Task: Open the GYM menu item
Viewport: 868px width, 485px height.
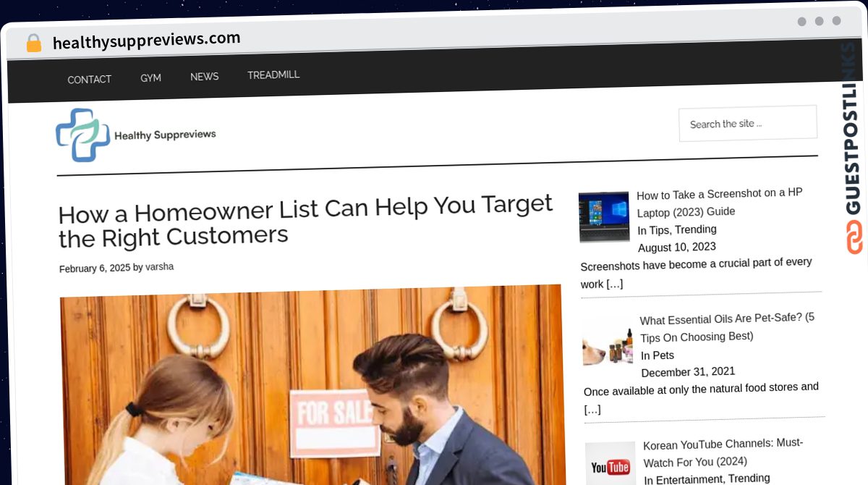Action: 150,77
